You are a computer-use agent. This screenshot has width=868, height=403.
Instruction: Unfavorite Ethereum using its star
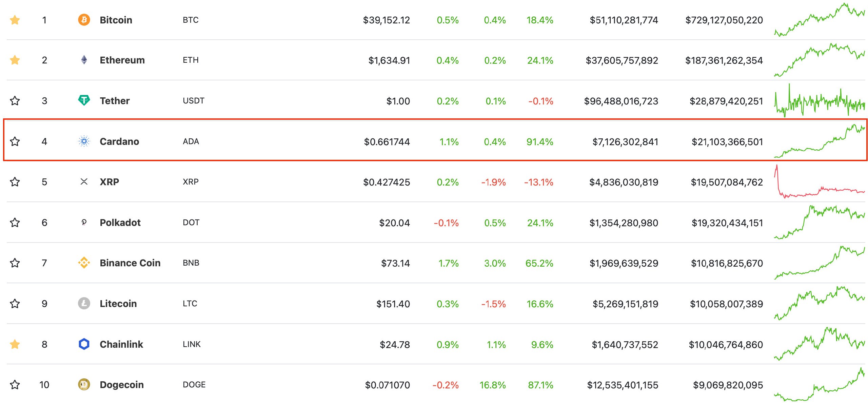tap(15, 60)
